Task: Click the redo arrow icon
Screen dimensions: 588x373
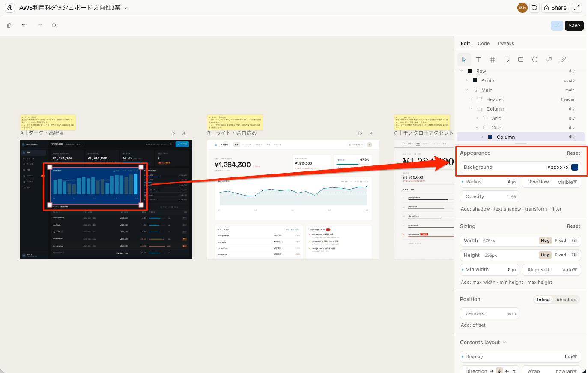Action: 39,26
